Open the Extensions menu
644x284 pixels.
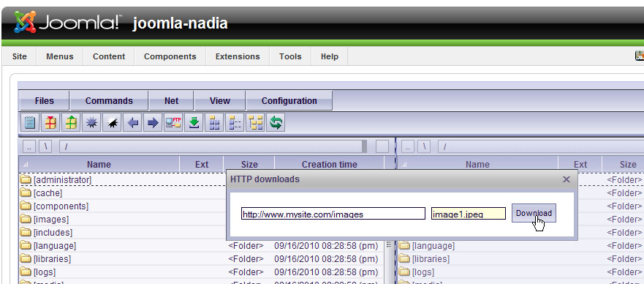238,56
